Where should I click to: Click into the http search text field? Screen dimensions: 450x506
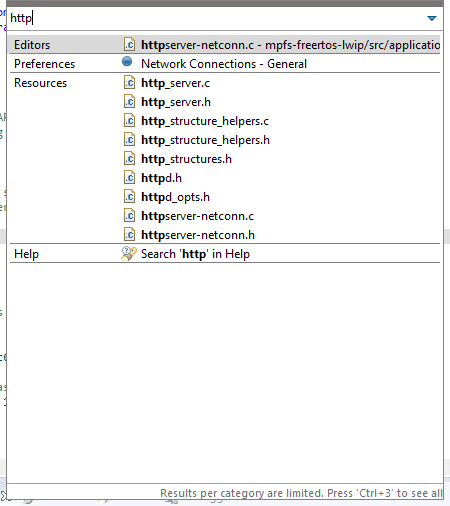pos(217,18)
